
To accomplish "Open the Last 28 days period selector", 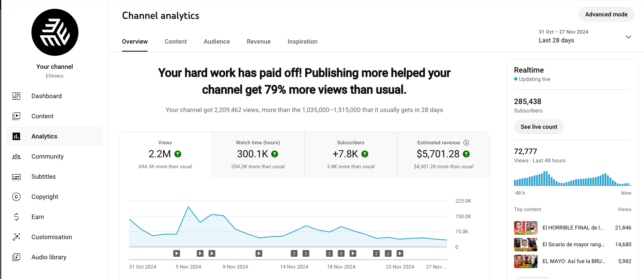I will (x=585, y=37).
